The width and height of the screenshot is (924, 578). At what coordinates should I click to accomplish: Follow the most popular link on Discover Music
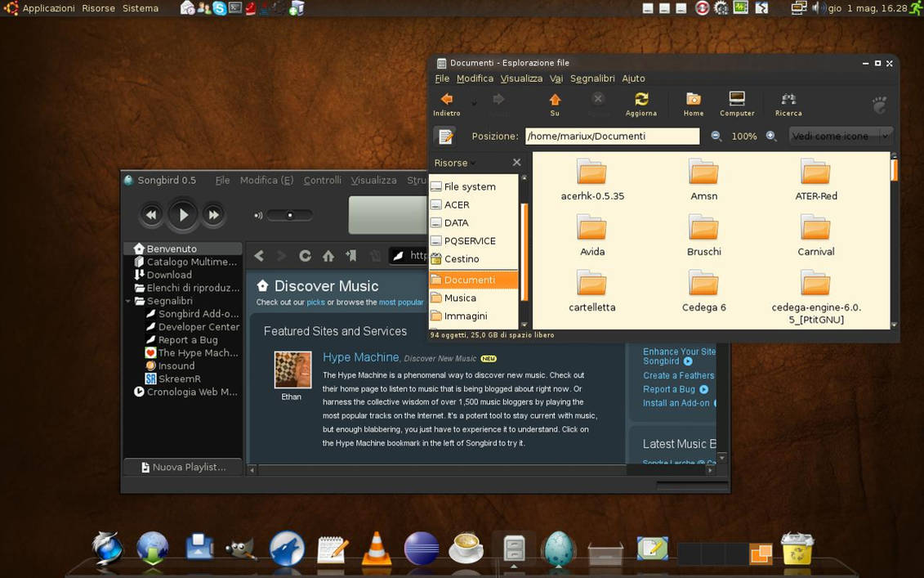[400, 302]
